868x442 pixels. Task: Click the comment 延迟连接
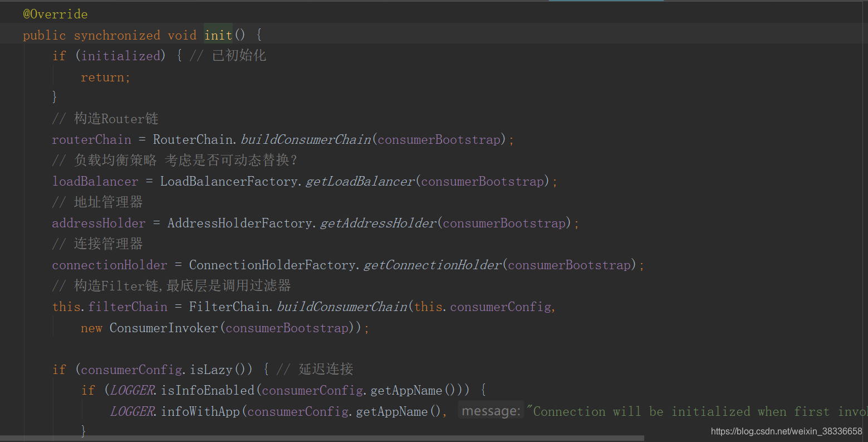[x=315, y=370]
